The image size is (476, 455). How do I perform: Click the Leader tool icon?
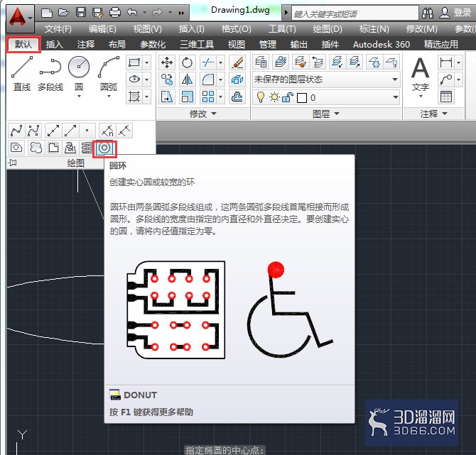[x=446, y=80]
